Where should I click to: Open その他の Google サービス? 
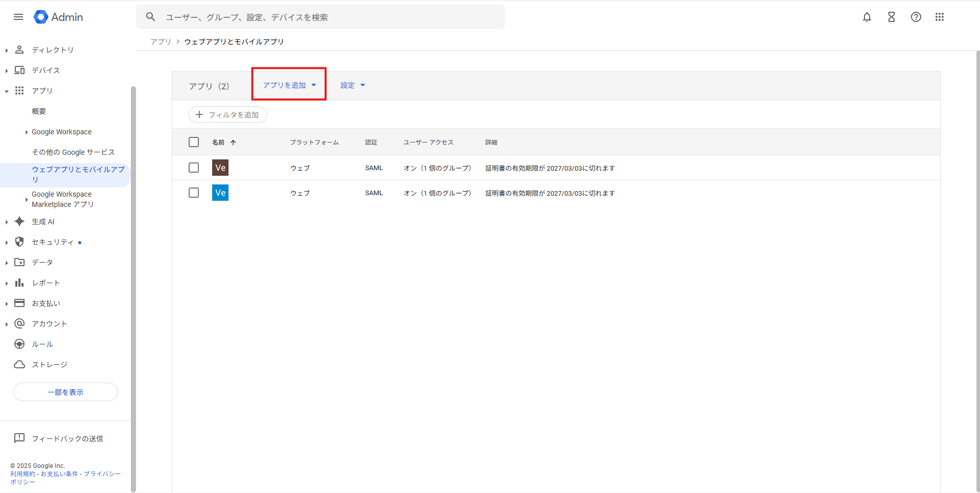click(73, 152)
